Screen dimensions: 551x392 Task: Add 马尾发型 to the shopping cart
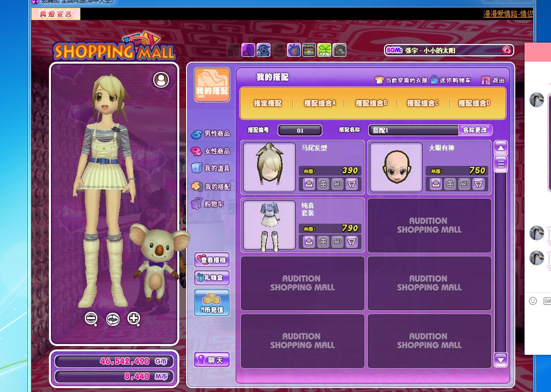tap(351, 184)
